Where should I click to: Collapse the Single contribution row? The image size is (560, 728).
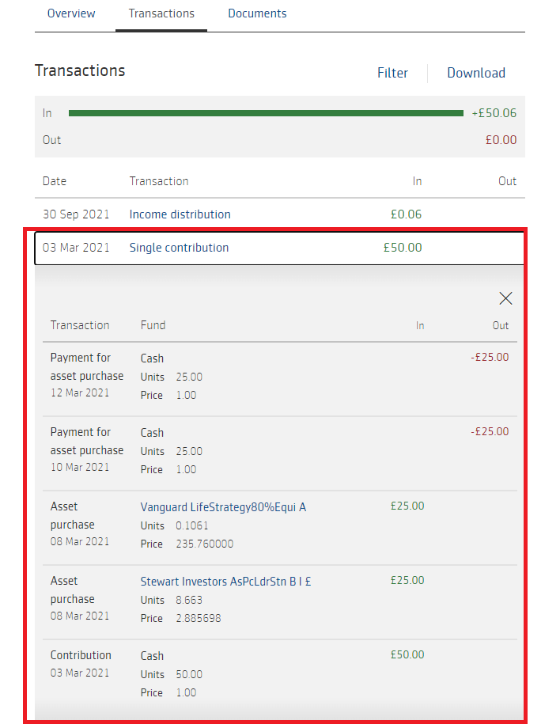[179, 248]
